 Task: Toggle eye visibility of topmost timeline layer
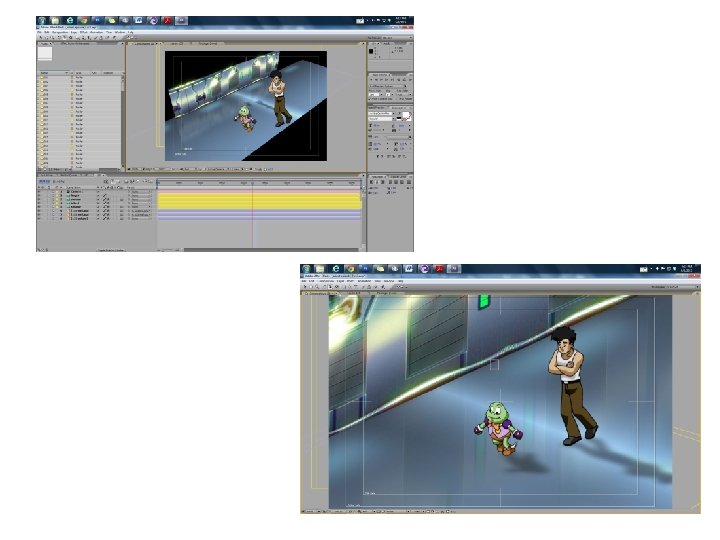(x=39, y=191)
